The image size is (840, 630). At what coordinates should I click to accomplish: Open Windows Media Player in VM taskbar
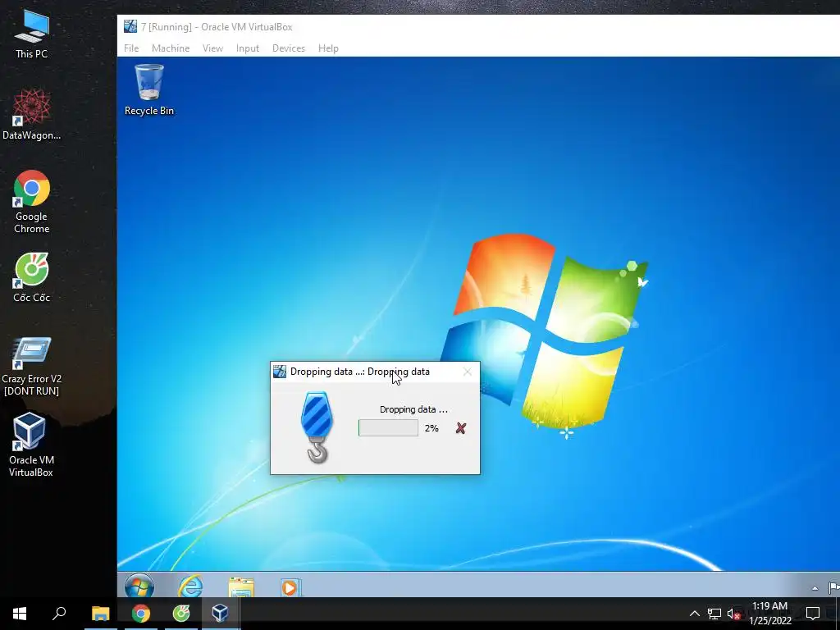coord(290,587)
